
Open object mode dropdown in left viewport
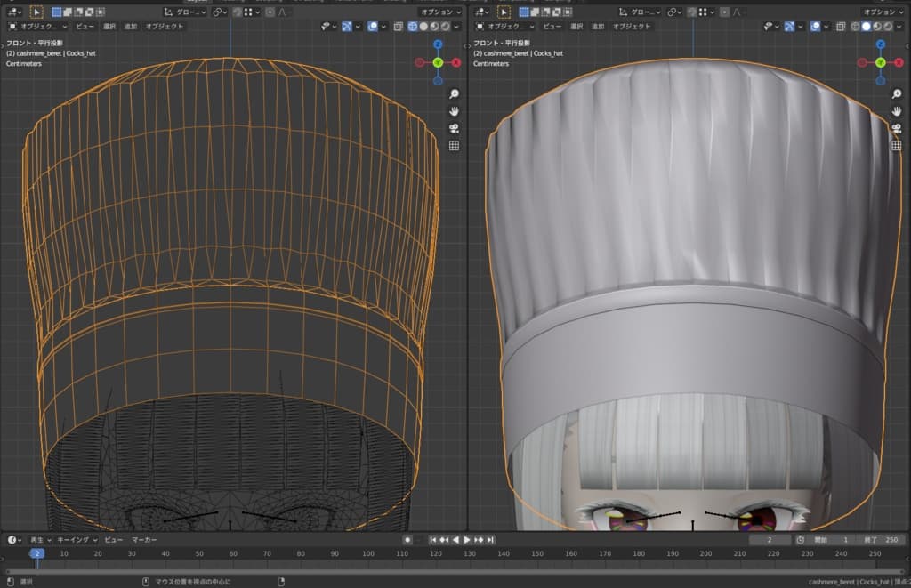[36, 27]
